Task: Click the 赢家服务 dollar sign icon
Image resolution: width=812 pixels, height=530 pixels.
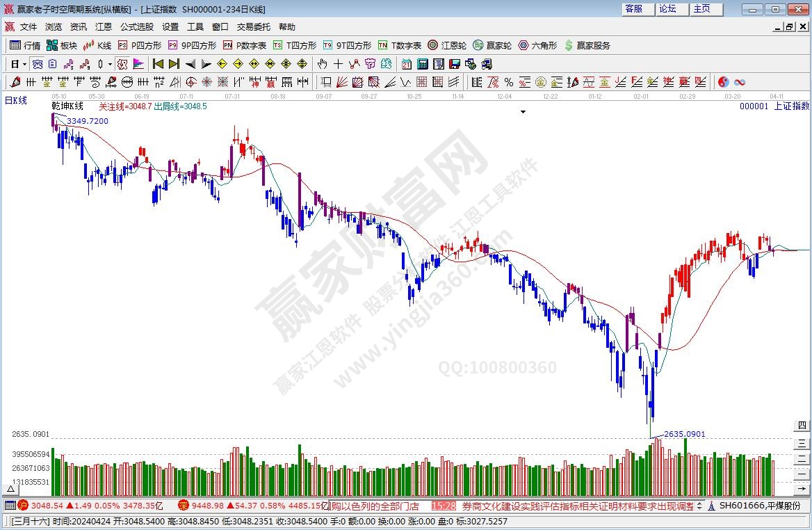Action: (587, 45)
